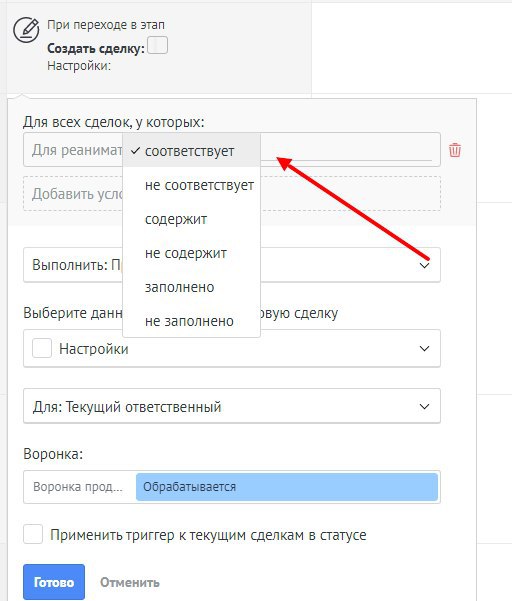Screen dimensions: 512x601
Task: Click the edit pencil trigger icon
Action: pyautogui.click(x=26, y=30)
